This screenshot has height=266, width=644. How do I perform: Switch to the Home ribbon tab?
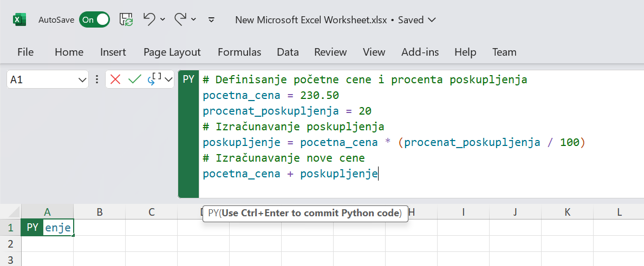(69, 52)
